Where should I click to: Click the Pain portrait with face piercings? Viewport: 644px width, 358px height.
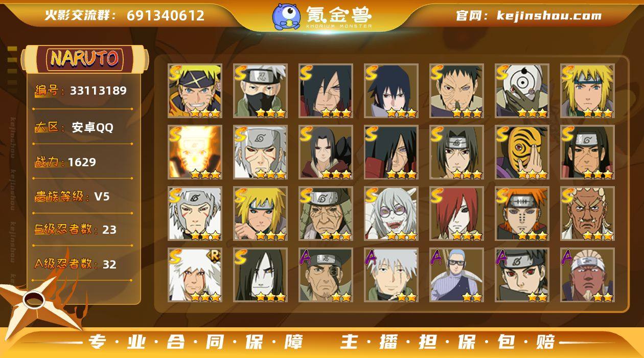pos(522,214)
